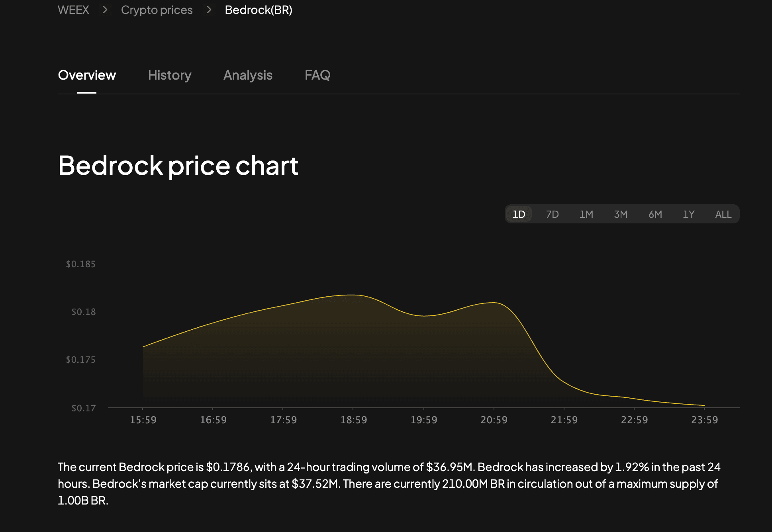
Task: Click the Bedrock(BR) breadcrumb item
Action: 259,10
